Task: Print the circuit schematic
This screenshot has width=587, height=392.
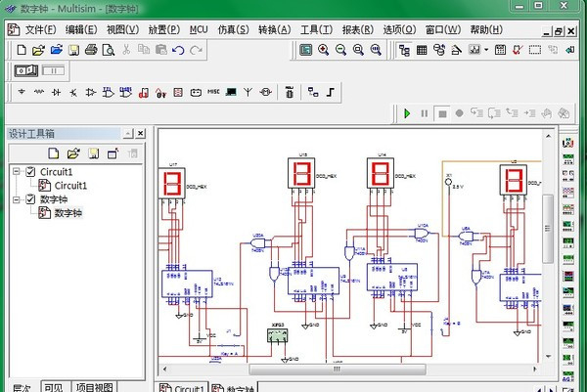Action: 91,50
